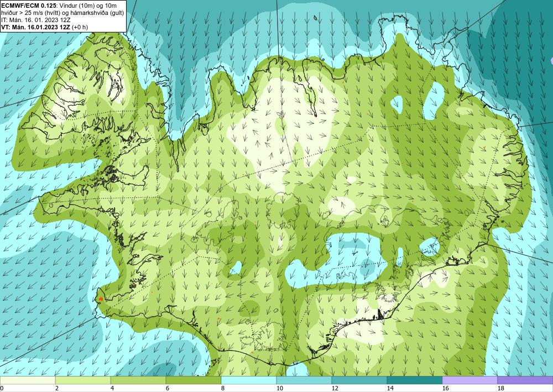Click the legend label '14'
The height and width of the screenshot is (392, 553).
click(x=390, y=388)
